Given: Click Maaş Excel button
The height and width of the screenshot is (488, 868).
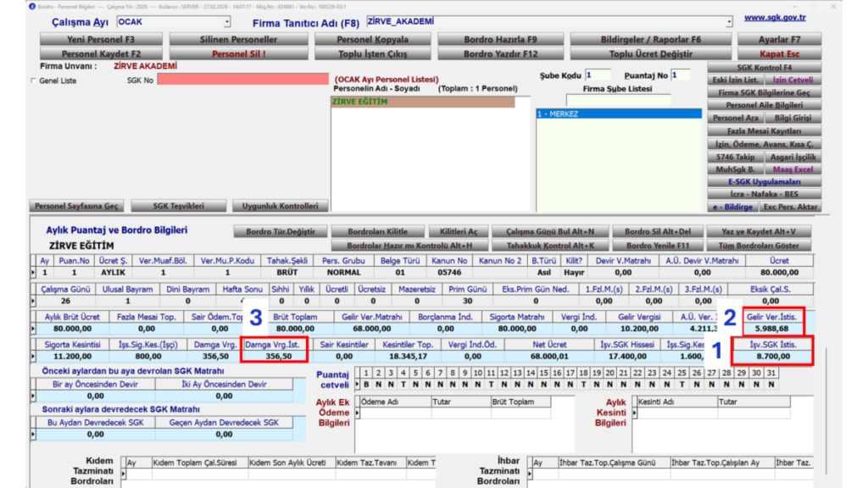Looking at the screenshot, I should pos(793,169).
